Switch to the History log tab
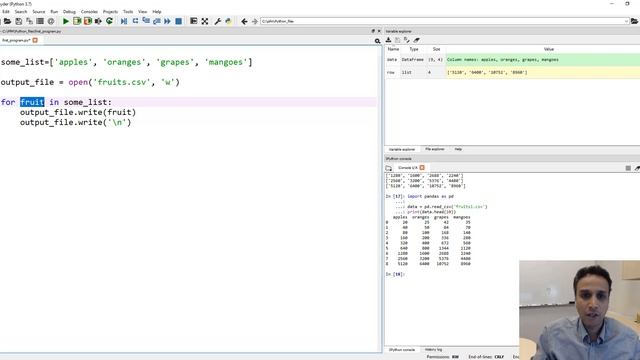Image resolution: width=640 pixels, height=360 pixels. coord(433,350)
